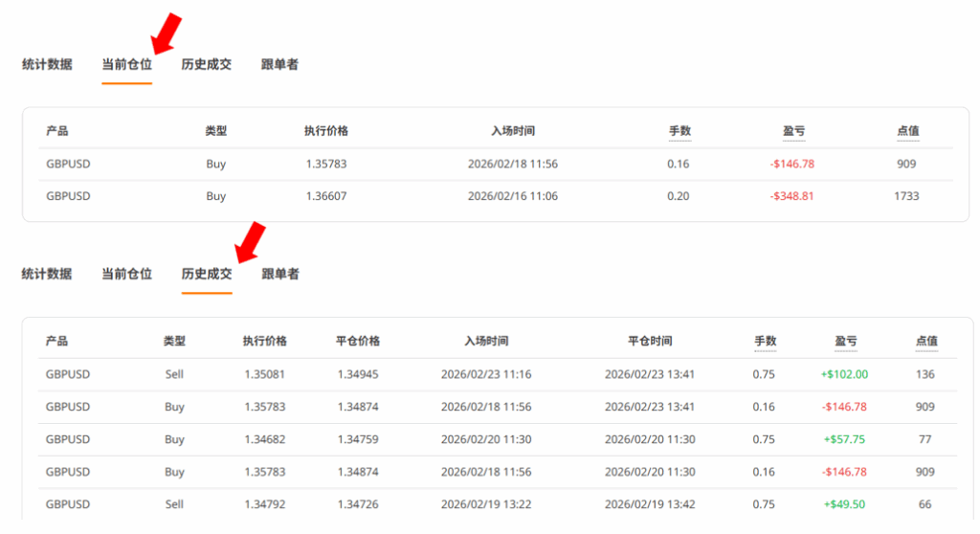
Task: Select the position with -$348.81 loss
Action: 791,196
